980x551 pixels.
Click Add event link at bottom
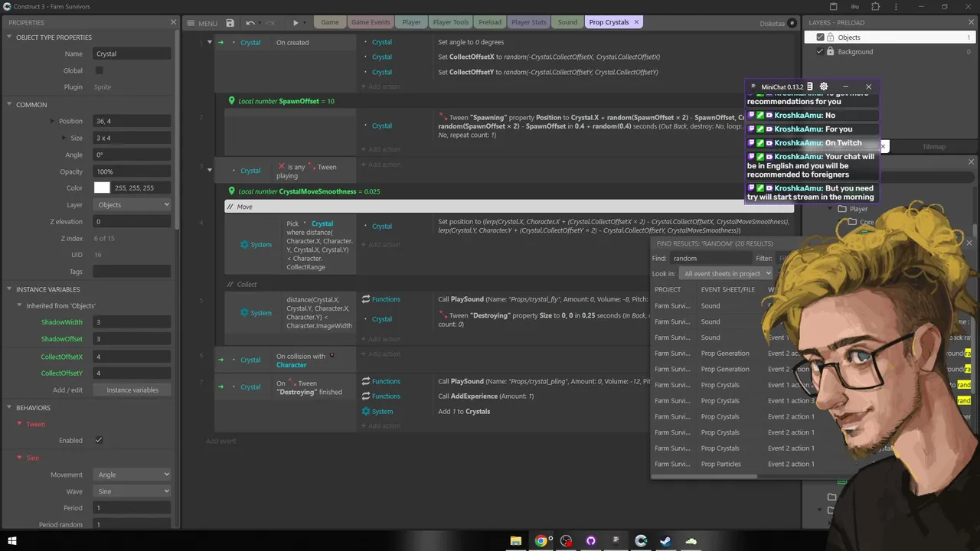(x=220, y=441)
